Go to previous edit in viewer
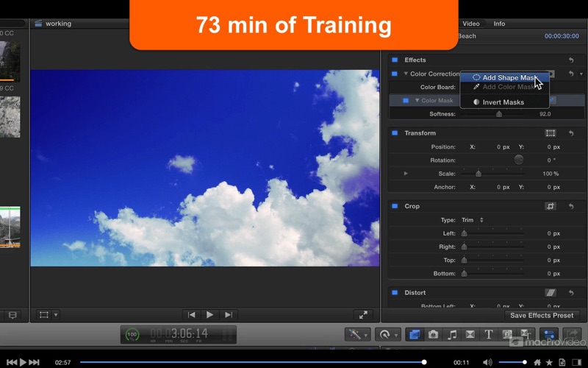The width and height of the screenshot is (588, 368). click(x=192, y=315)
